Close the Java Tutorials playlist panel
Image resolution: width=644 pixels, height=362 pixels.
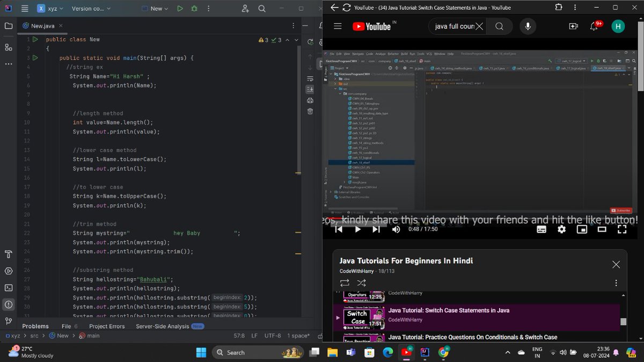tap(616, 264)
